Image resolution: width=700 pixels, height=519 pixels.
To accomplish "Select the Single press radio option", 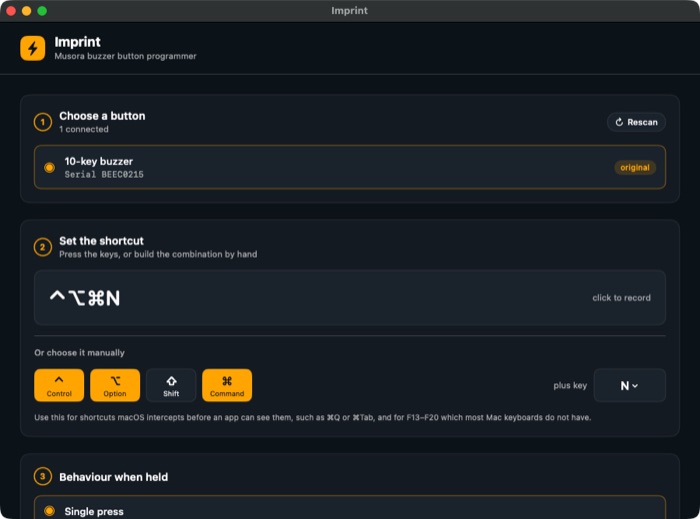I will coord(50,511).
